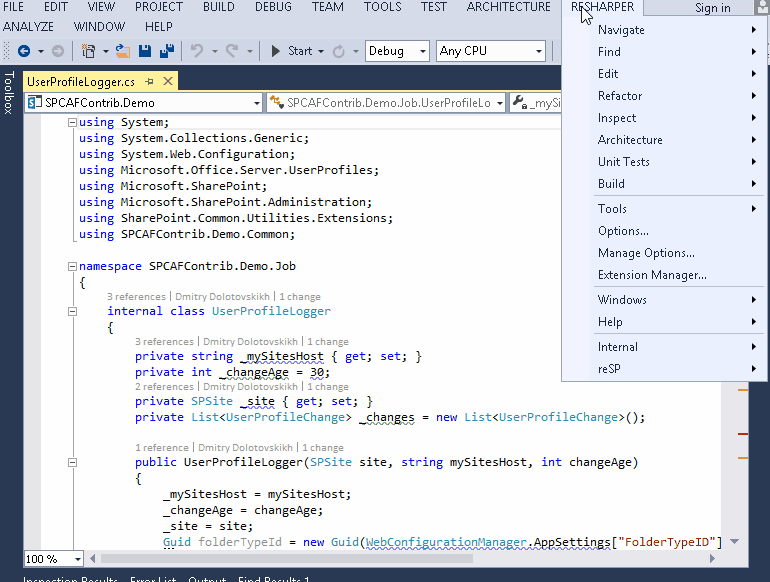Open the Debug configuration dropdown
This screenshot has width=770, height=582.
pyautogui.click(x=421, y=51)
